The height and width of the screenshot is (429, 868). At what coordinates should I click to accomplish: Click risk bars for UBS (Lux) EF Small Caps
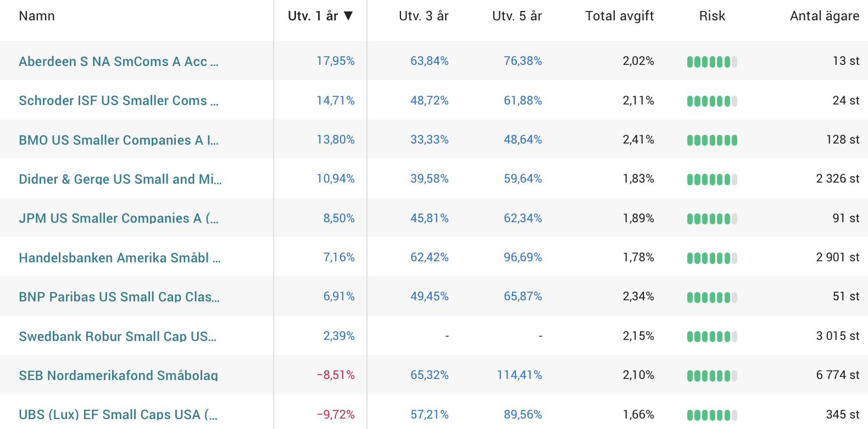[711, 415]
